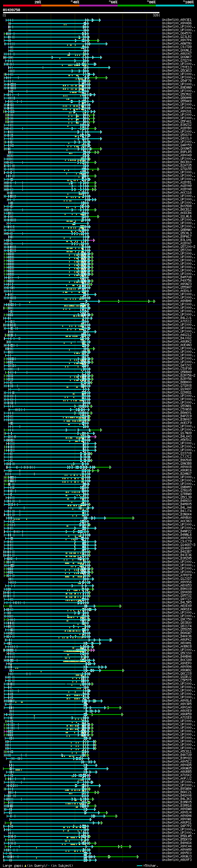Click the cyan ~100% identity legend bar
197x868 pixels.
[x=175, y=6]
